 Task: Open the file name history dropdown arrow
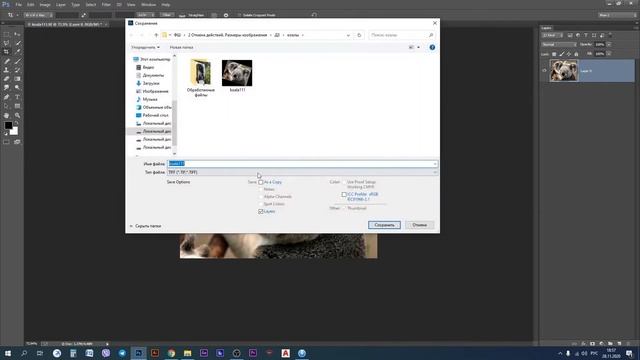435,164
